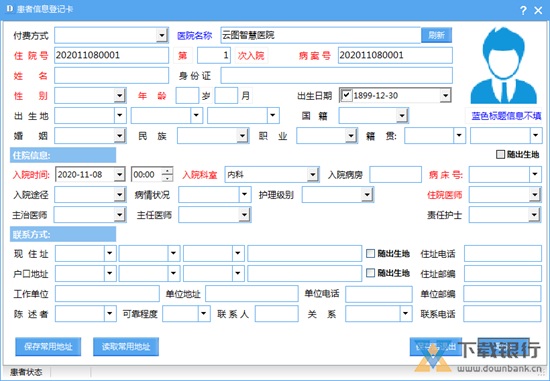Click the 患者状态 status bar label

[26, 372]
